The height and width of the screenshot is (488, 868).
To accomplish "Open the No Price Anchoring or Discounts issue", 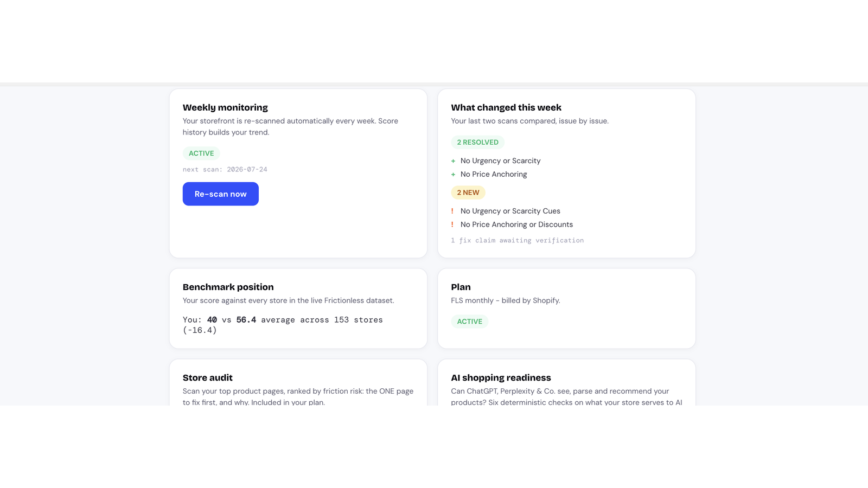I will 516,224.
